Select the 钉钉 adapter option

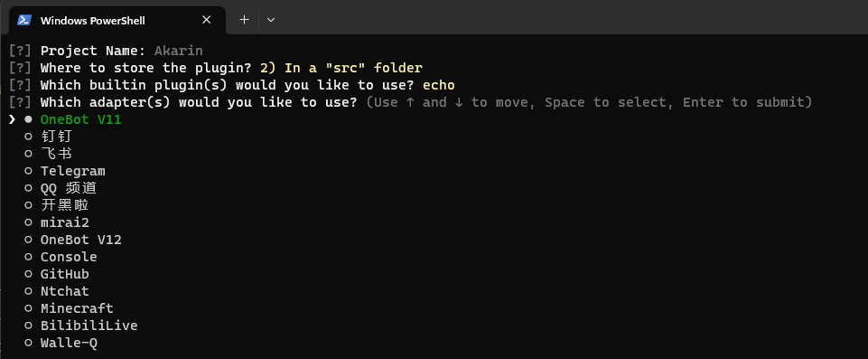coord(57,137)
